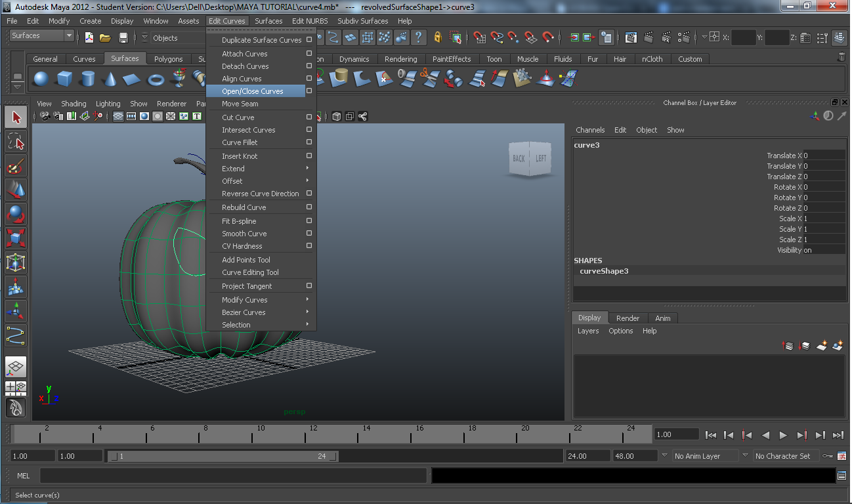Play animation forwards
This screenshot has width=852, height=504.
pyautogui.click(x=783, y=434)
